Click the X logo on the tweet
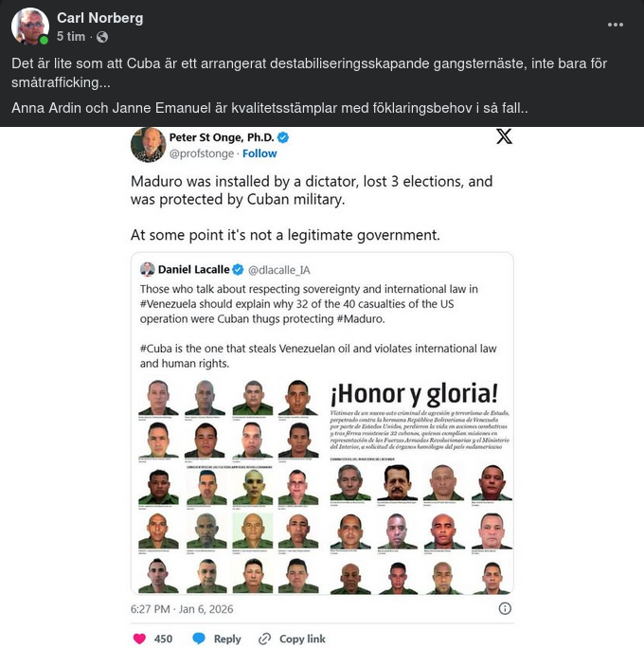 pos(504,136)
